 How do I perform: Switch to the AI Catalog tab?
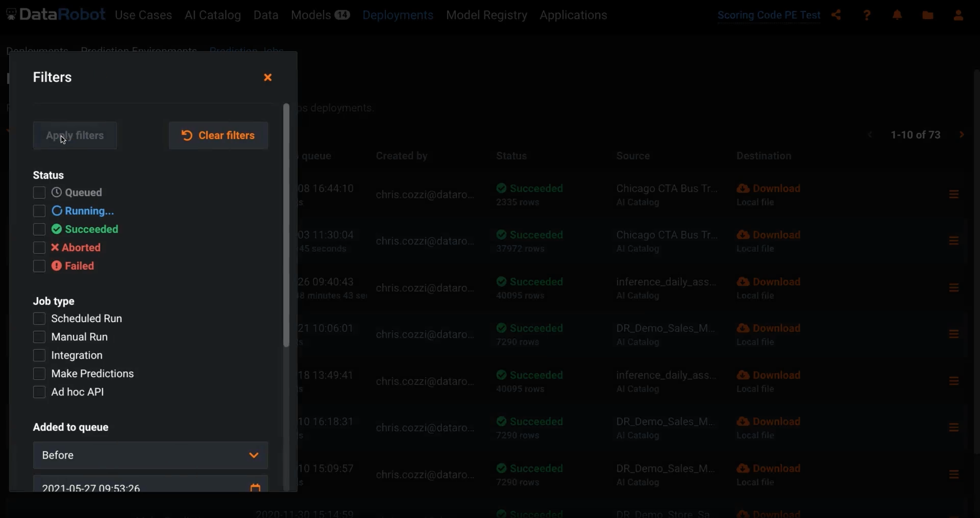pyautogui.click(x=212, y=15)
